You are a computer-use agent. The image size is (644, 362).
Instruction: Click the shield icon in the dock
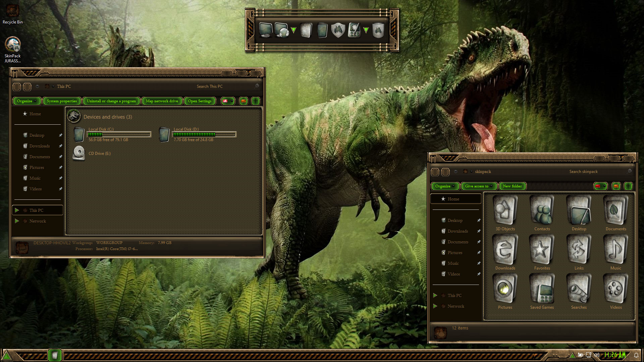[x=338, y=30]
